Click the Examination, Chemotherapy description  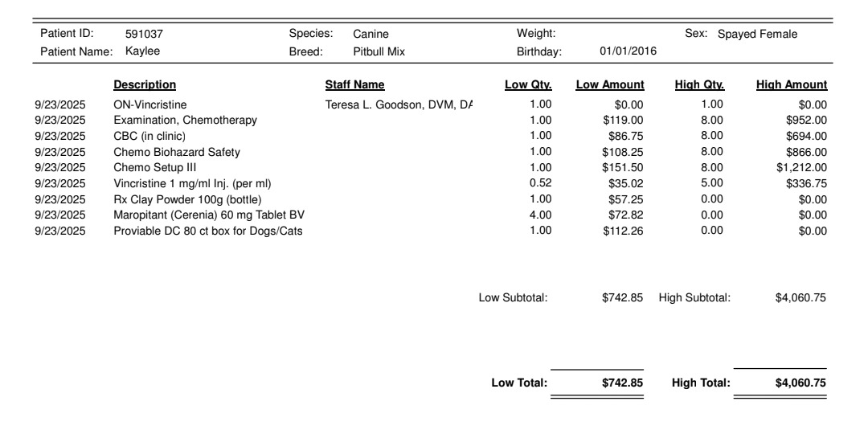185,121
